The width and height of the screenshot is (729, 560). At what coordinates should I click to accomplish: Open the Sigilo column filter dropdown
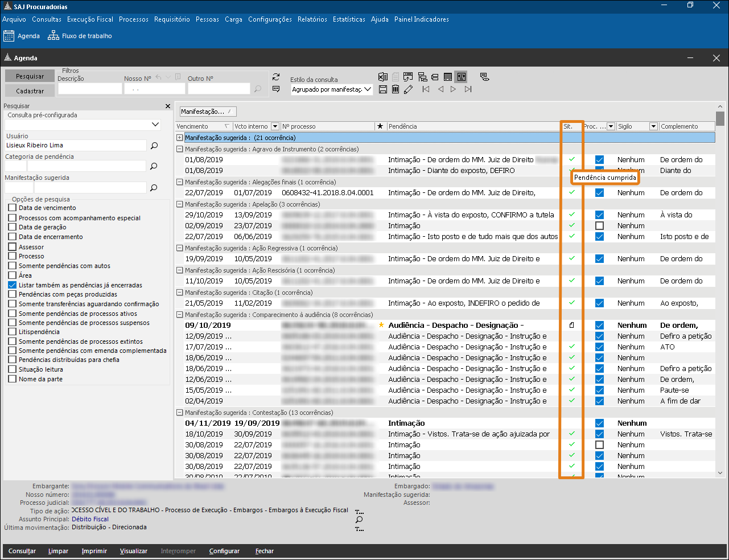tap(654, 126)
